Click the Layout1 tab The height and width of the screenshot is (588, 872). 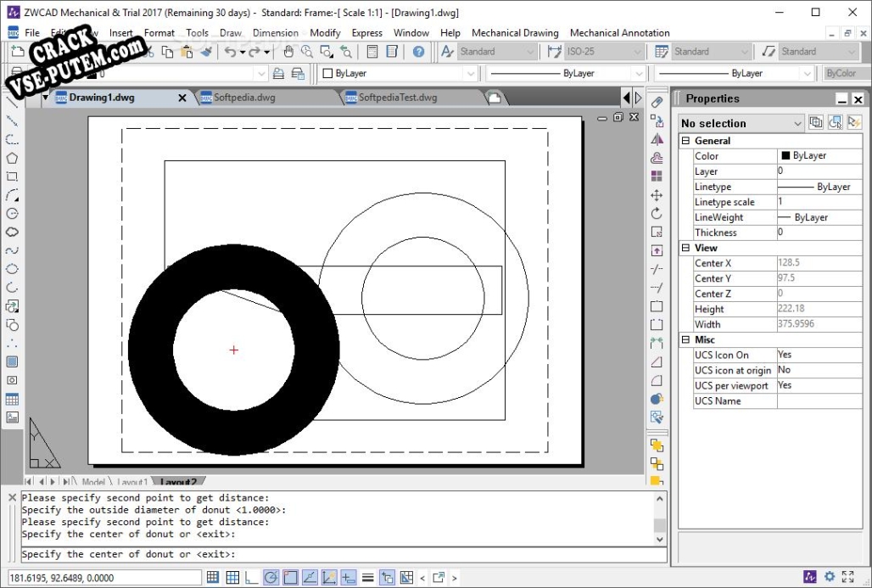coord(132,483)
